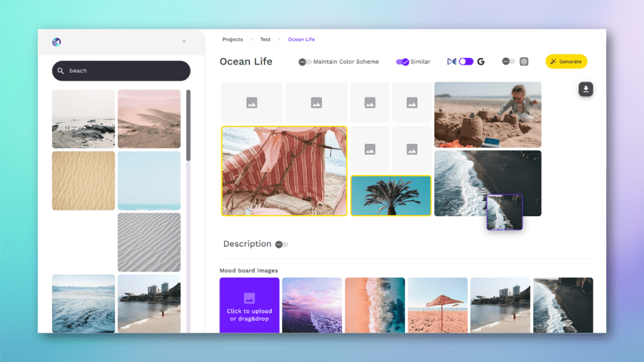
Task: Select the palm tree image on the board
Action: pos(391,195)
